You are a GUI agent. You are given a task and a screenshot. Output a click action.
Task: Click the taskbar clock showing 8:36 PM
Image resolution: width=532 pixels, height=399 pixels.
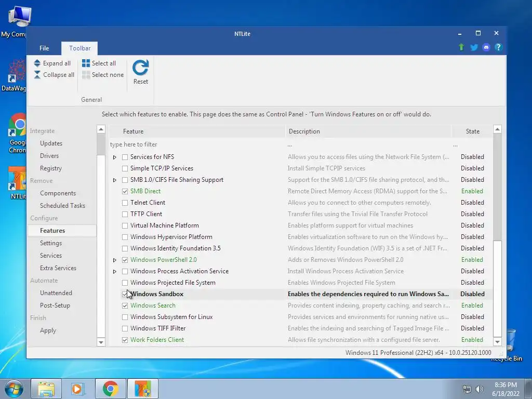pos(506,389)
